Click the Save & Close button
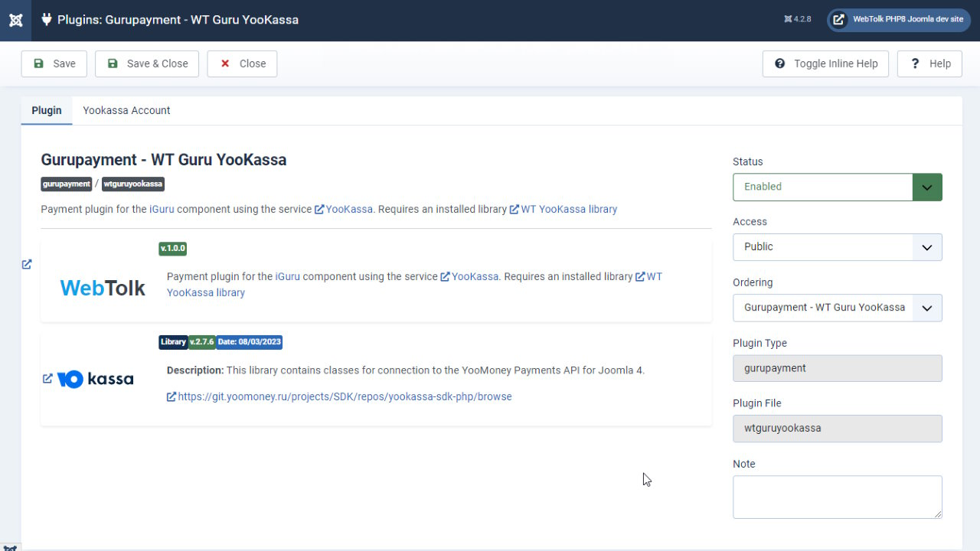 pyautogui.click(x=146, y=64)
